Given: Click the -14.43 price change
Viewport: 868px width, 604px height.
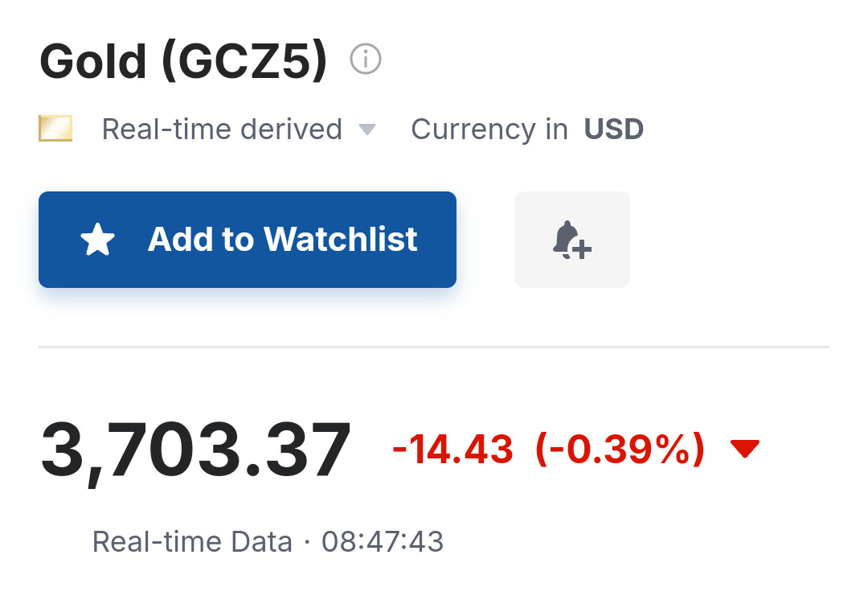Looking at the screenshot, I should (452, 449).
